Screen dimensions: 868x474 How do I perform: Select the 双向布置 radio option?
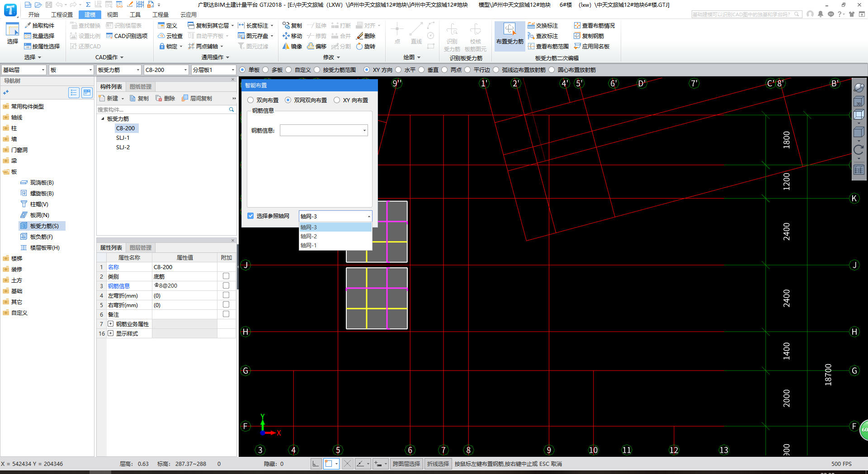tap(250, 100)
